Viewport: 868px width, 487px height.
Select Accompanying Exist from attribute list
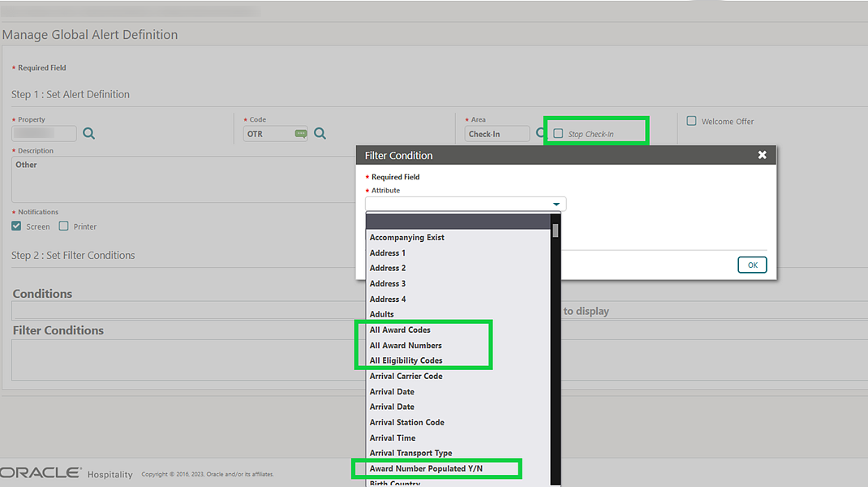click(x=458, y=237)
